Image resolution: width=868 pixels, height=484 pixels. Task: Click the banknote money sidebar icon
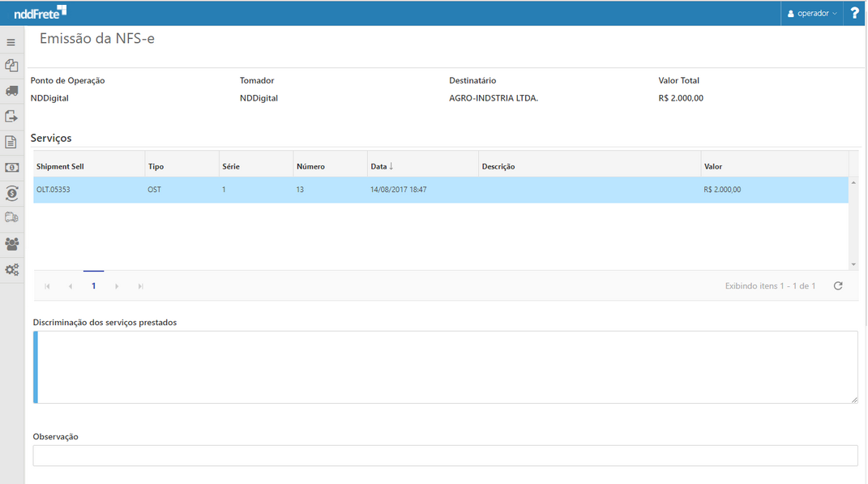click(x=11, y=168)
